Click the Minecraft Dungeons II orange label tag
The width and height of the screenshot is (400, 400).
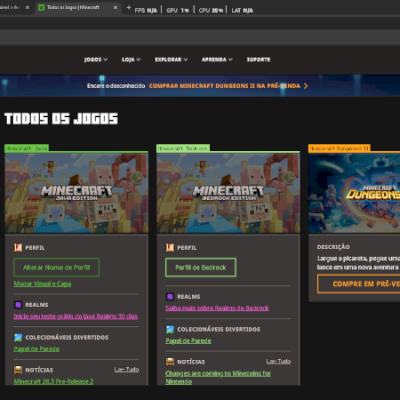(x=339, y=148)
